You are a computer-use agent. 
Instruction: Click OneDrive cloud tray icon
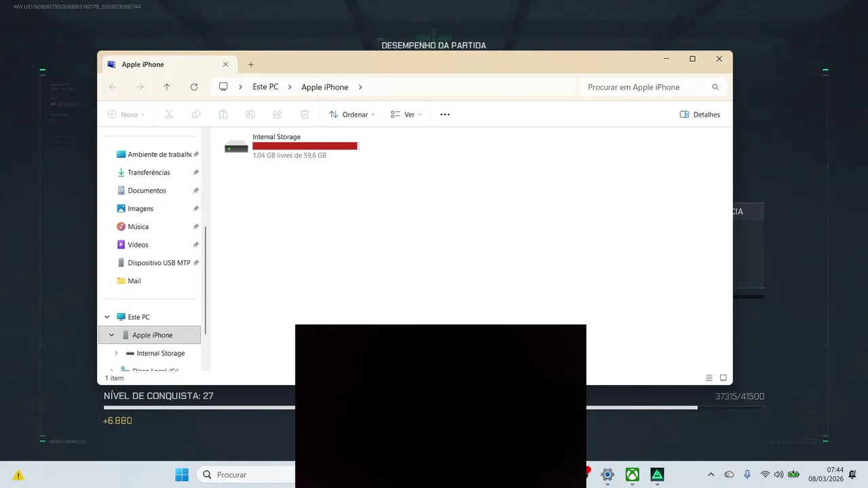pyautogui.click(x=729, y=474)
